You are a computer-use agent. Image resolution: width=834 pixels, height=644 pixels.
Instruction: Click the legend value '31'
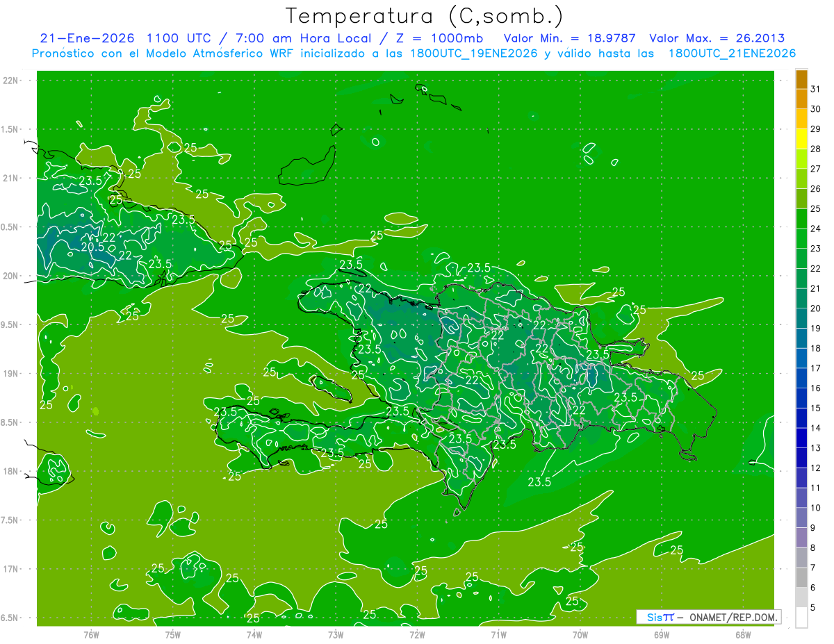[815, 88]
